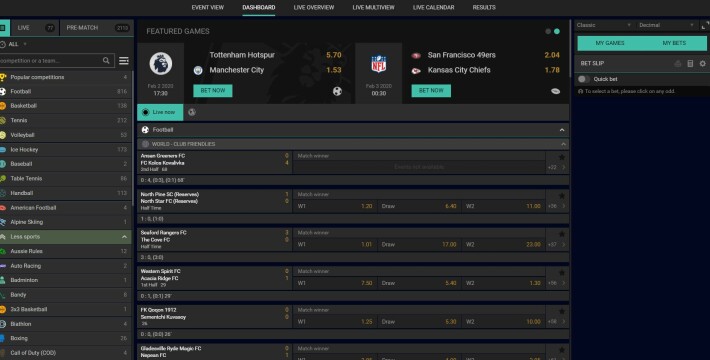Image resolution: width=710 pixels, height=360 pixels.
Task: Click the Volleyball icon in the sidebar
Action: 3,135
